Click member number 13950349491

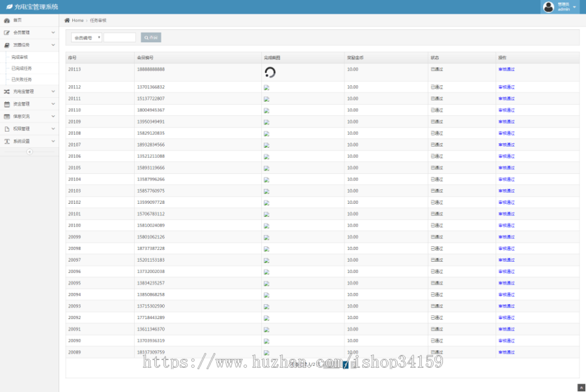pos(150,122)
